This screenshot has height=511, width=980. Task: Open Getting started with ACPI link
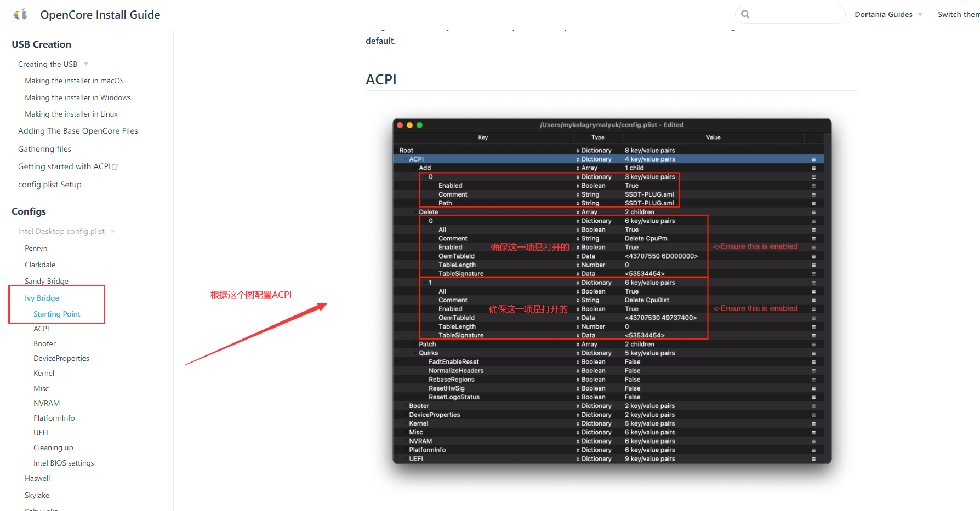[64, 166]
